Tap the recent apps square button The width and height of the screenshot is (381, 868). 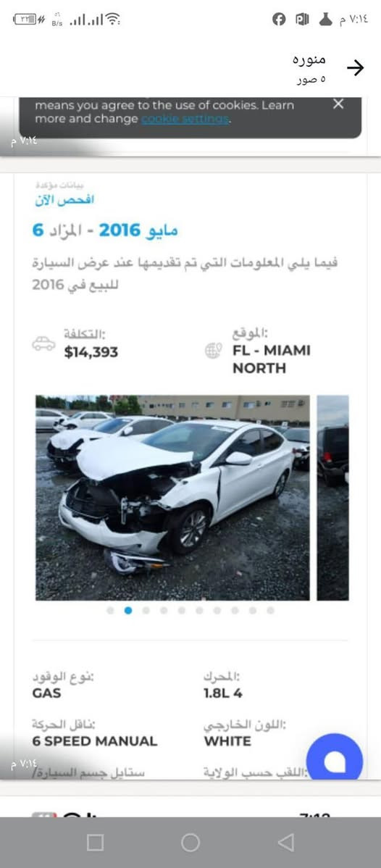(96, 843)
